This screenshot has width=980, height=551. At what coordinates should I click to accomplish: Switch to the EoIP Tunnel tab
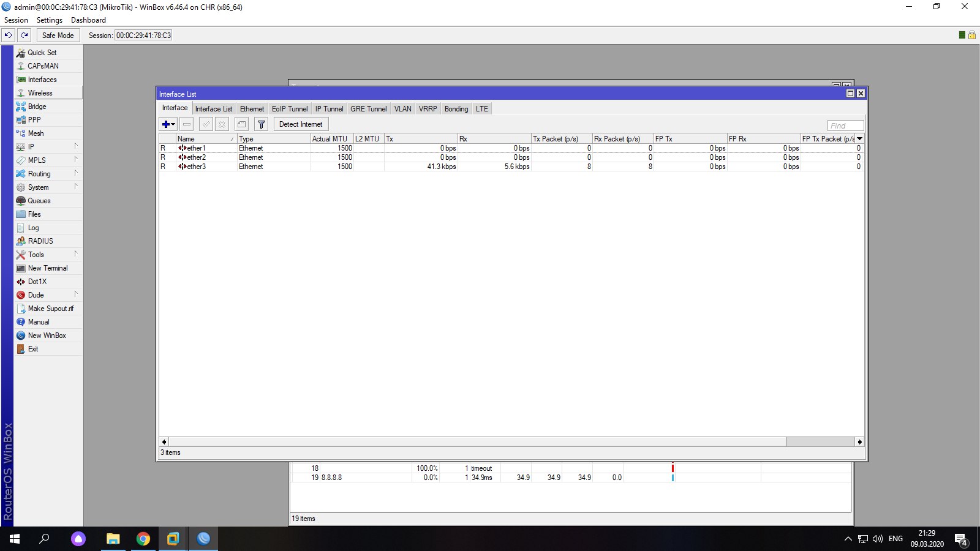[x=290, y=109]
